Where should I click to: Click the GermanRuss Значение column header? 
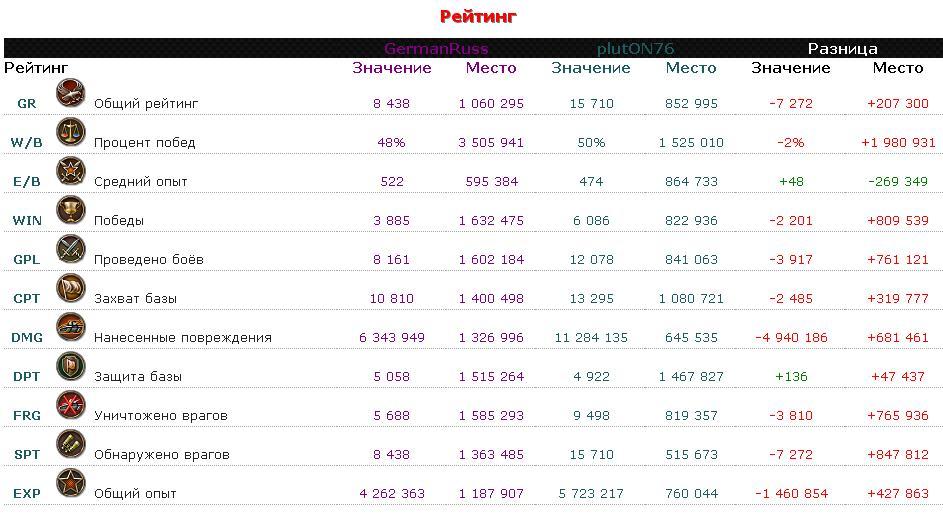coord(392,68)
